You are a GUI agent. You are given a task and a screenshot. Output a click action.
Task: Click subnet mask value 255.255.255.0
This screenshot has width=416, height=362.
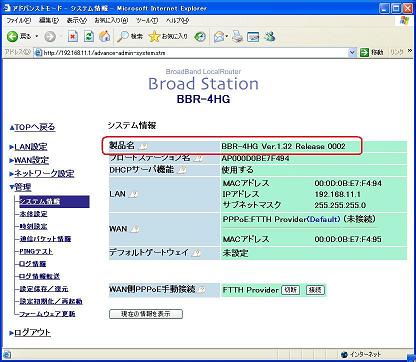click(x=340, y=205)
